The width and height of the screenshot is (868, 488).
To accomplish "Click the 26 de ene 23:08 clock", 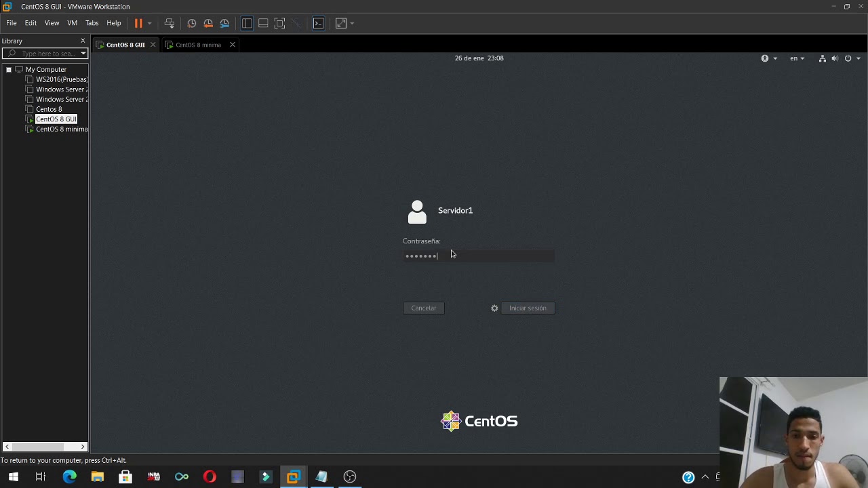I will coord(479,58).
